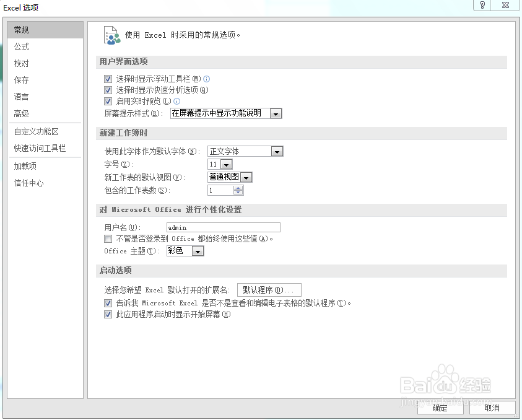Toggle 选择时显示快速分析选项 checkbox

(108, 90)
